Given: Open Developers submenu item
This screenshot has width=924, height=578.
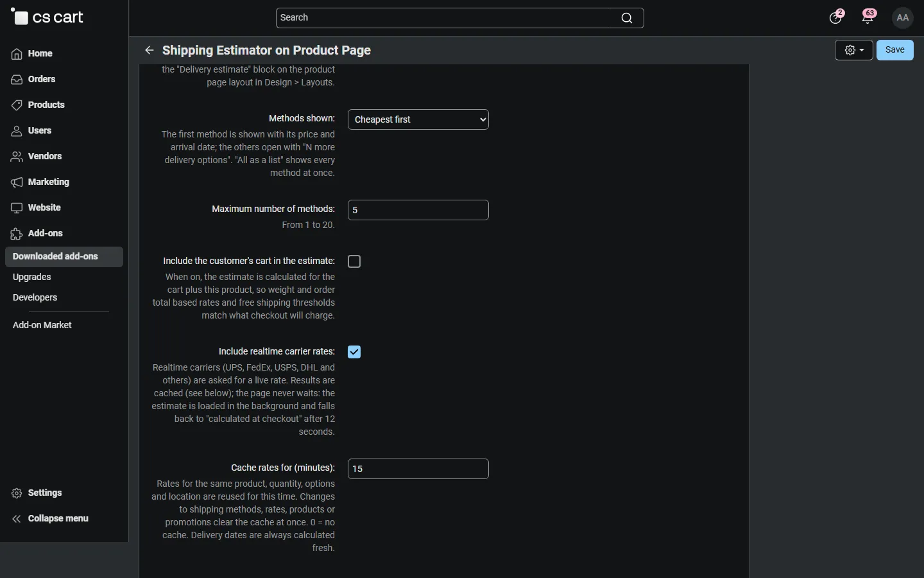Looking at the screenshot, I should [x=35, y=298].
